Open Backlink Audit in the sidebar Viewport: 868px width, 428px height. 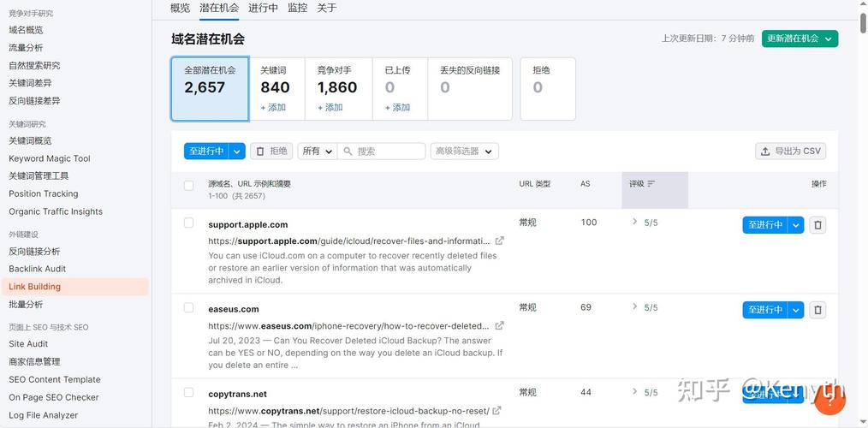point(37,269)
